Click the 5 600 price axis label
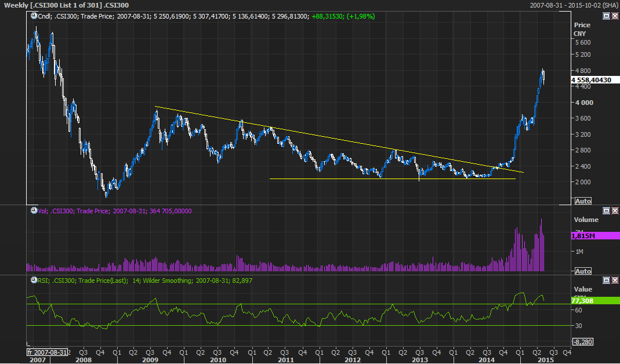 pos(582,42)
